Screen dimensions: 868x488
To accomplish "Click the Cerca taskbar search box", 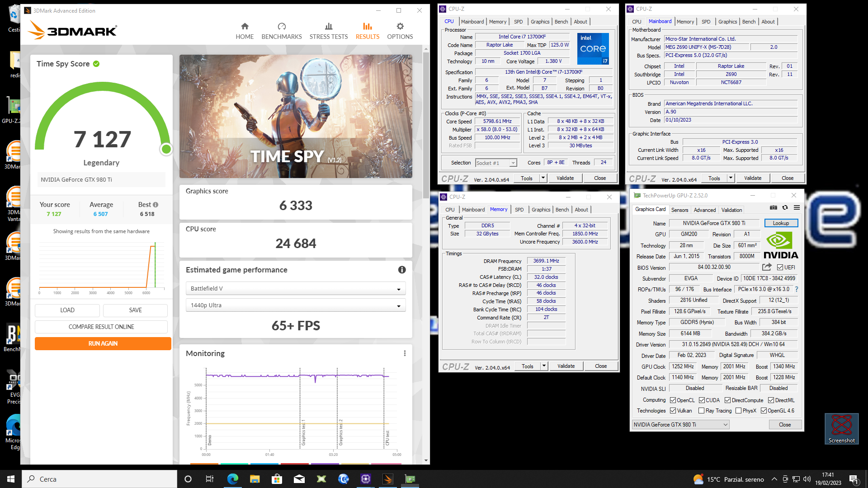I will point(99,479).
